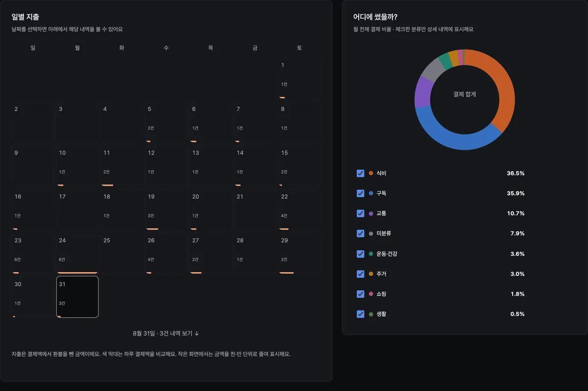Click the 10.7% value
This screenshot has width=588, height=391.
[x=515, y=213]
